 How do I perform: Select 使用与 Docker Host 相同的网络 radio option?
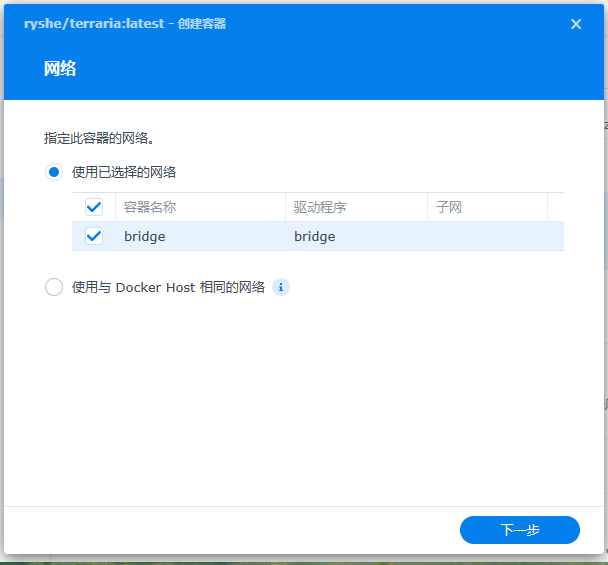pyautogui.click(x=54, y=287)
